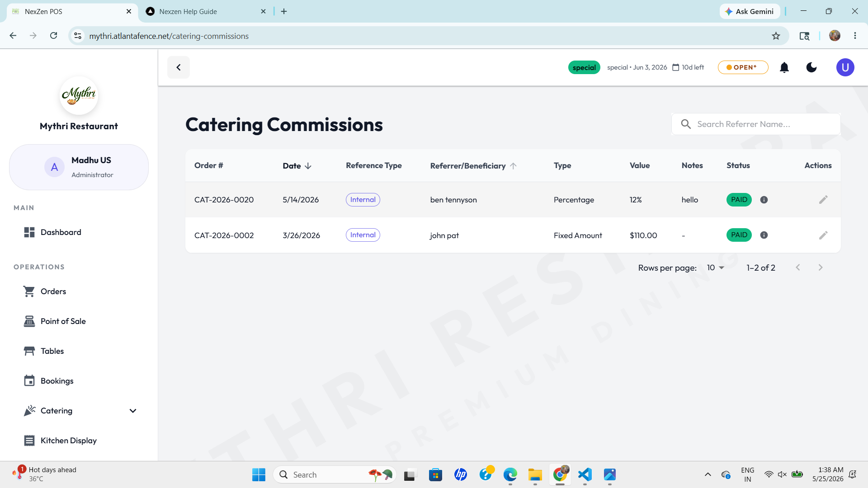Reload the page in browser

tap(53, 36)
